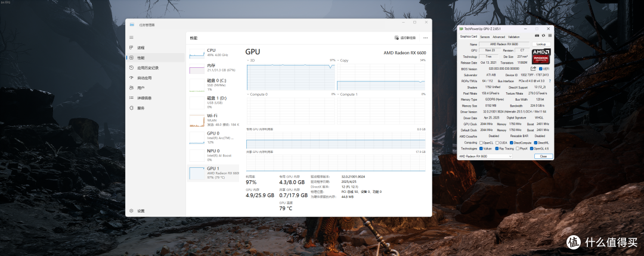Select 性能 (Performance) in Task Manager sidebar
Screen dimensions: 644x256
coord(155,58)
